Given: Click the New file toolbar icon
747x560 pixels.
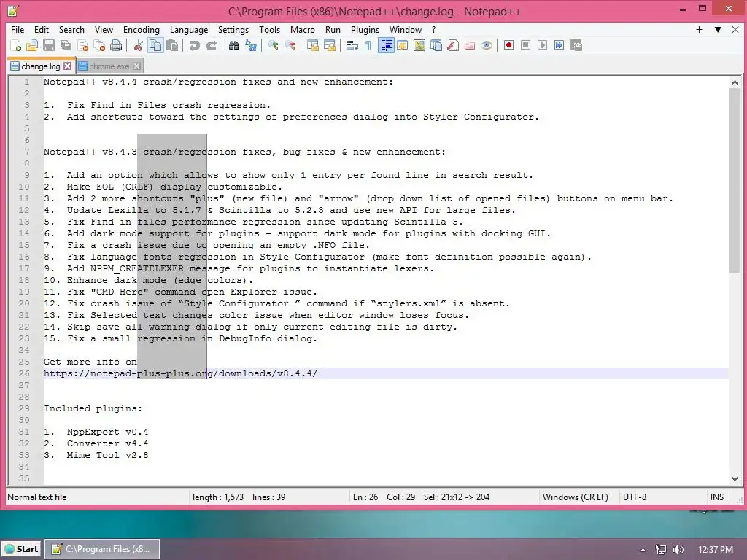Looking at the screenshot, I should (x=16, y=45).
